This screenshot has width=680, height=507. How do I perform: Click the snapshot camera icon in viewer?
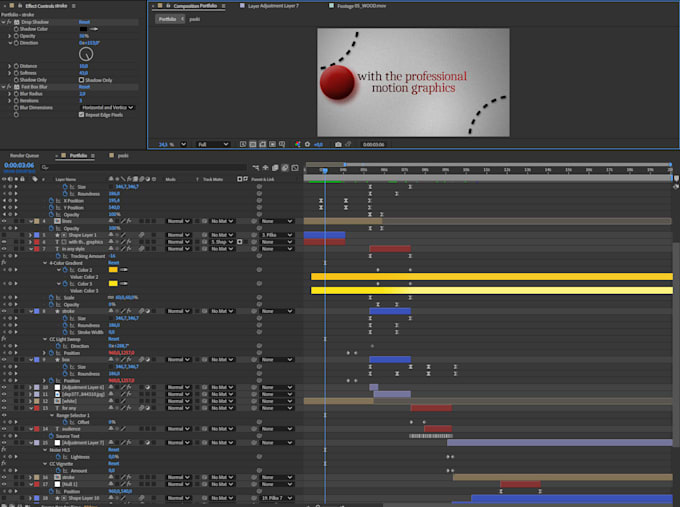click(x=338, y=144)
